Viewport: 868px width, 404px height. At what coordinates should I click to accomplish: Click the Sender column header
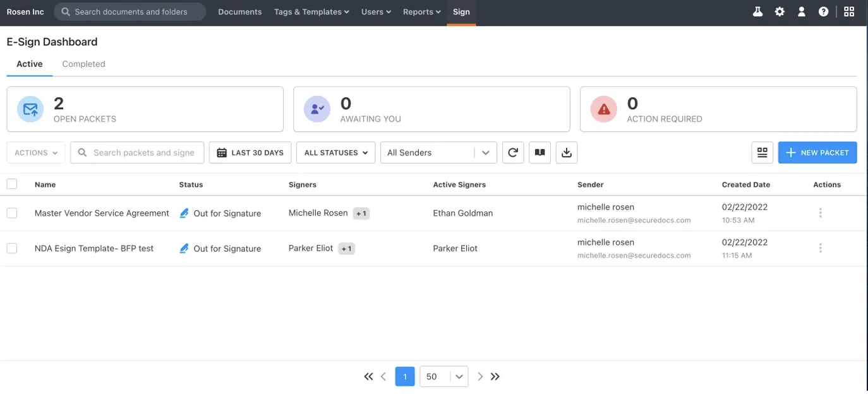pos(591,185)
